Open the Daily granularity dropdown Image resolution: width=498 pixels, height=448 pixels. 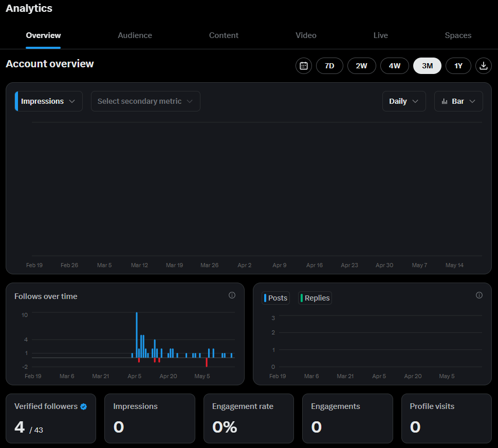(x=404, y=101)
